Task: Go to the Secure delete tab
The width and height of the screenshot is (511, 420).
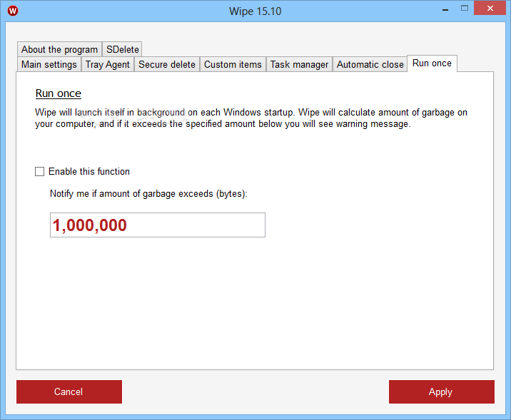Action: click(x=167, y=64)
